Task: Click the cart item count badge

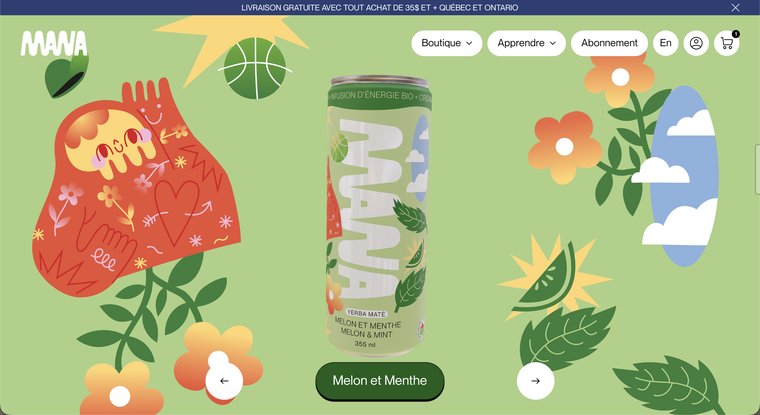Action: (x=736, y=34)
